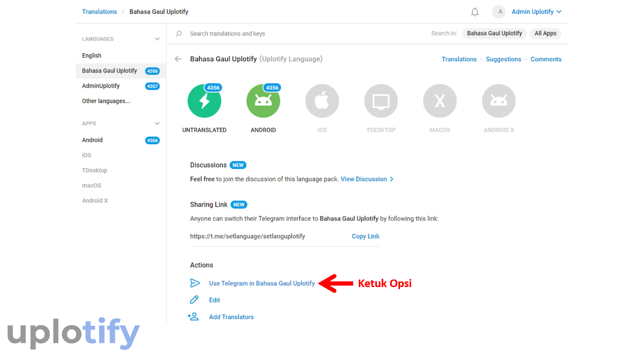Toggle the All Apps search filter
The image size is (644, 357).
545,34
